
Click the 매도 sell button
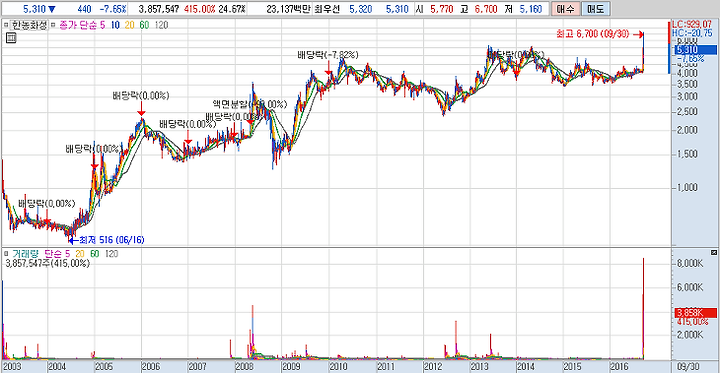tap(596, 9)
